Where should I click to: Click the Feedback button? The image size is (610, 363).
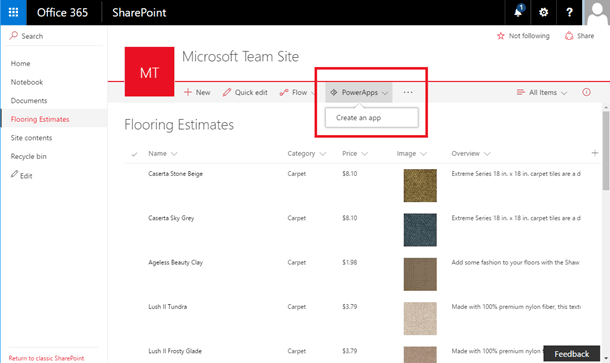pyautogui.click(x=571, y=354)
